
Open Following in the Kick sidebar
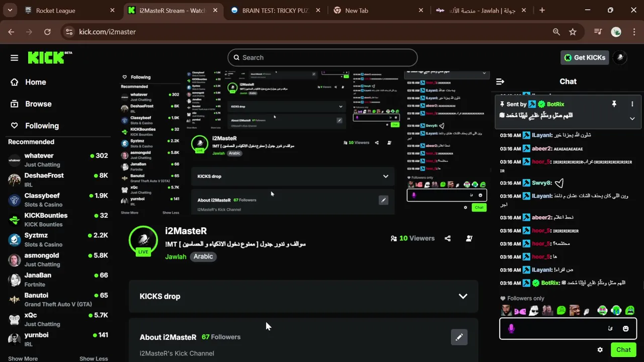[x=42, y=126]
